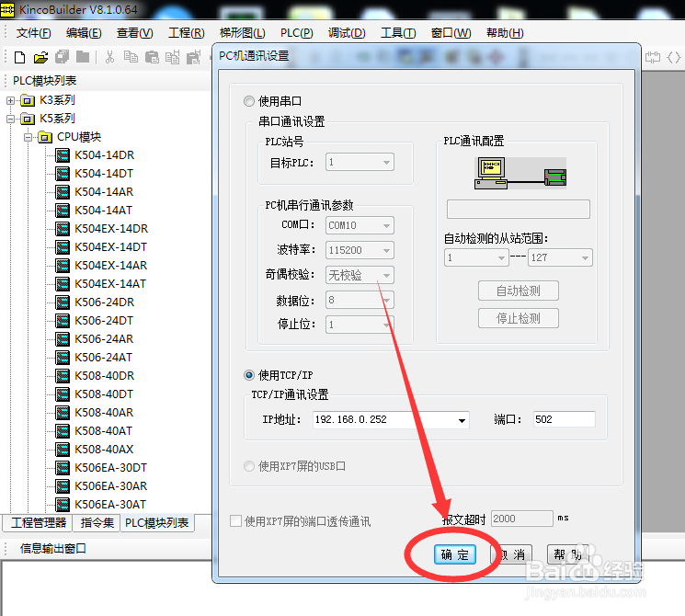Open the 工程(R) menu
685x616 pixels.
187,33
